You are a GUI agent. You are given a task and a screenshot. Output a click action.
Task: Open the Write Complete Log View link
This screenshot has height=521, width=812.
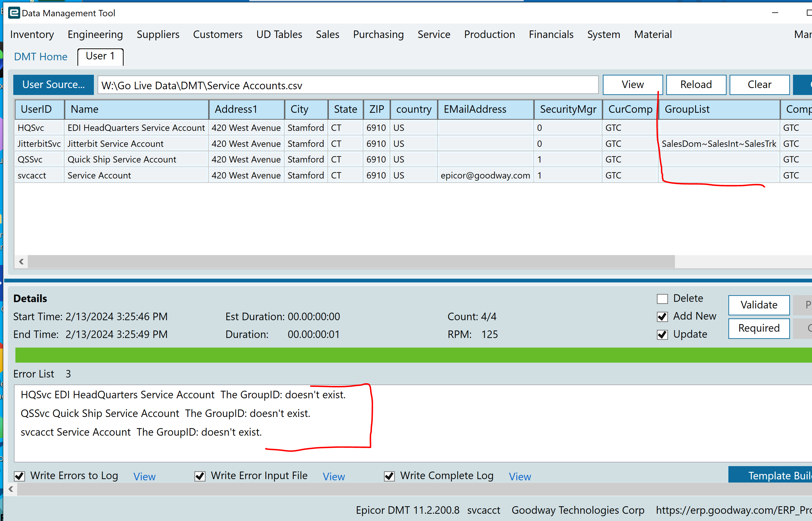click(519, 476)
